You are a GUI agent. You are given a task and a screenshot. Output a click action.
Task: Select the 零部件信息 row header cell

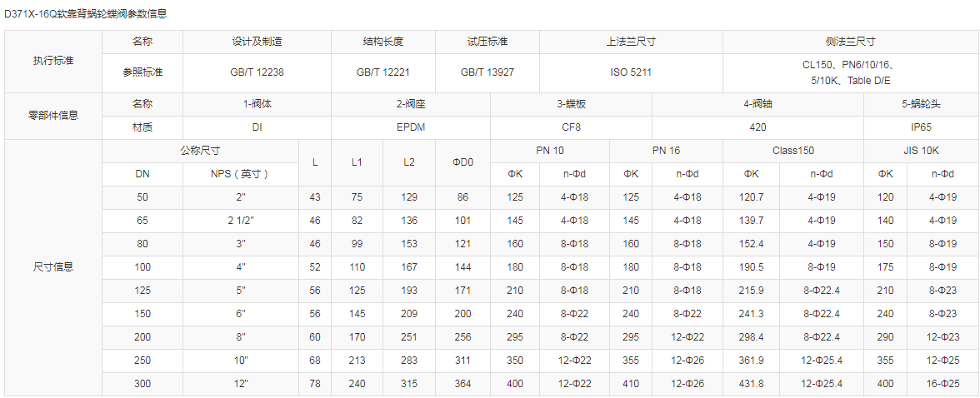pyautogui.click(x=52, y=116)
